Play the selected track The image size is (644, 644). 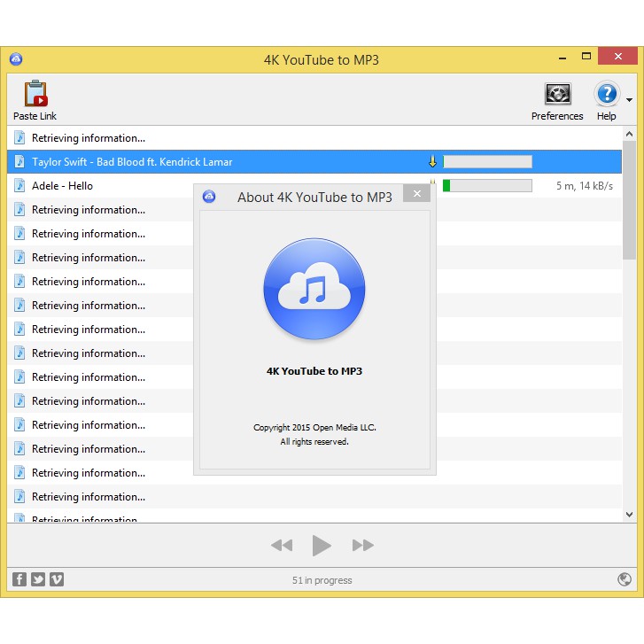322,546
